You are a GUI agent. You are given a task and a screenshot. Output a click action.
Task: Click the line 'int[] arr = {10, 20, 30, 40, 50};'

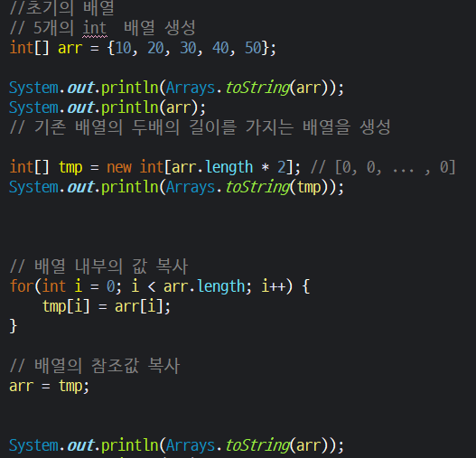pos(143,48)
